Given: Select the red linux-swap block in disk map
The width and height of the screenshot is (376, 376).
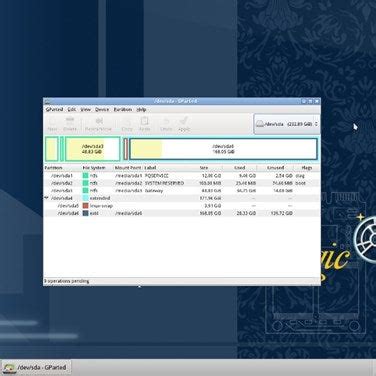Looking at the screenshot, I should (x=126, y=149).
